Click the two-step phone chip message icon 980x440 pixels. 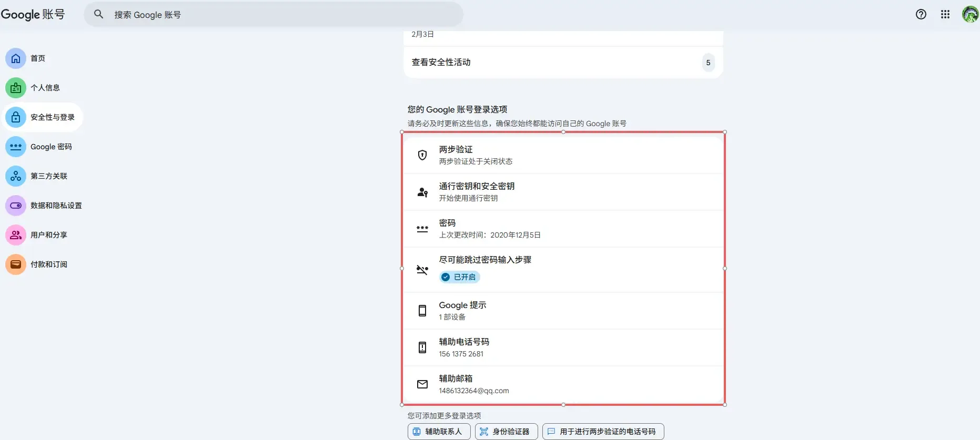coord(551,432)
